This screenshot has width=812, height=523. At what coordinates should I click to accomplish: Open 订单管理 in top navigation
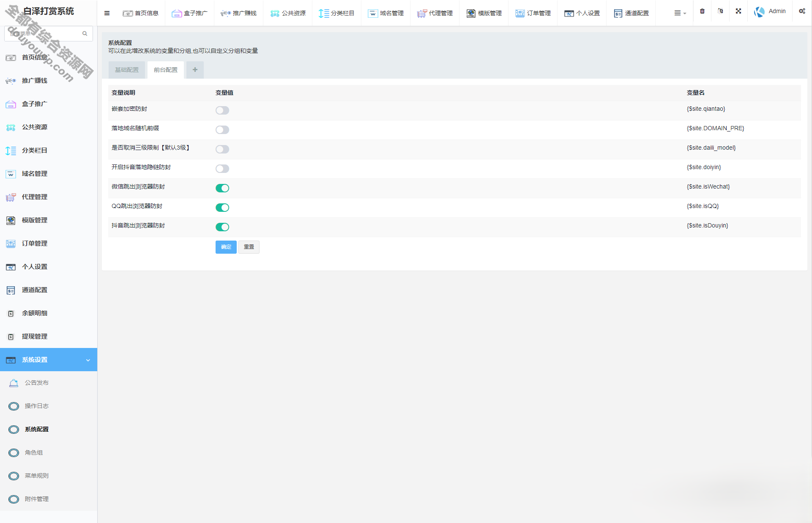click(533, 13)
